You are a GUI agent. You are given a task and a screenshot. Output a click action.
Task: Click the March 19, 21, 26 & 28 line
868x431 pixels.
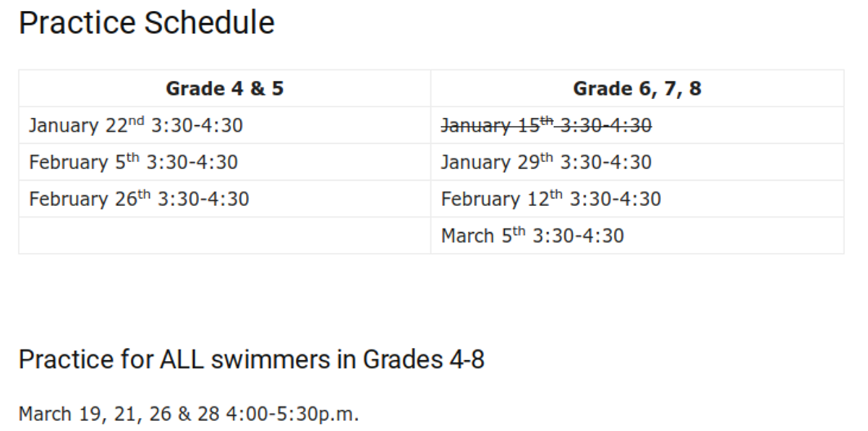[189, 414]
